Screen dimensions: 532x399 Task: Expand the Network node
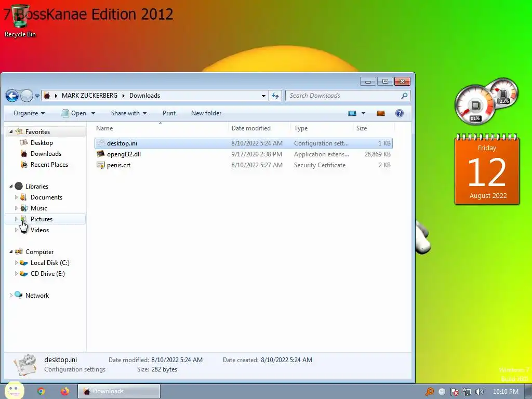pyautogui.click(x=11, y=296)
